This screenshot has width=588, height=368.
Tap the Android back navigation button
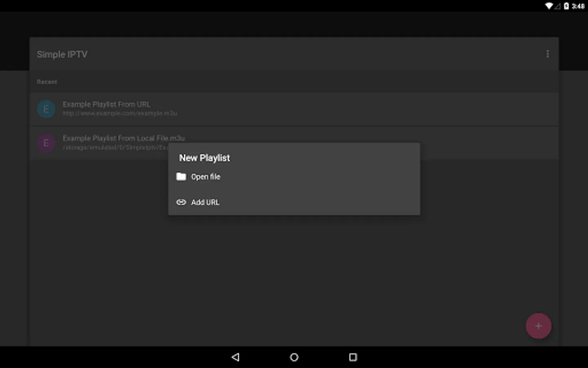235,357
